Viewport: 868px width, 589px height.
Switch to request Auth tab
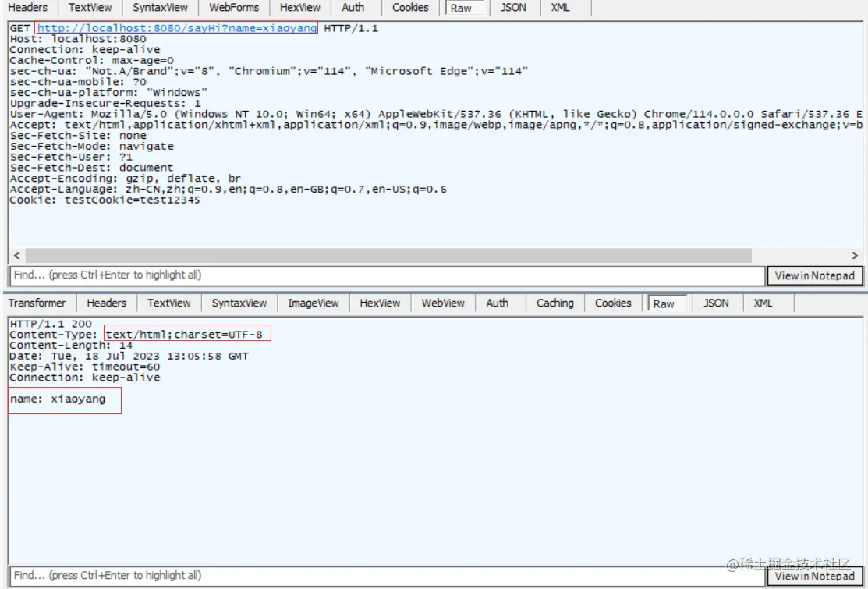click(353, 8)
